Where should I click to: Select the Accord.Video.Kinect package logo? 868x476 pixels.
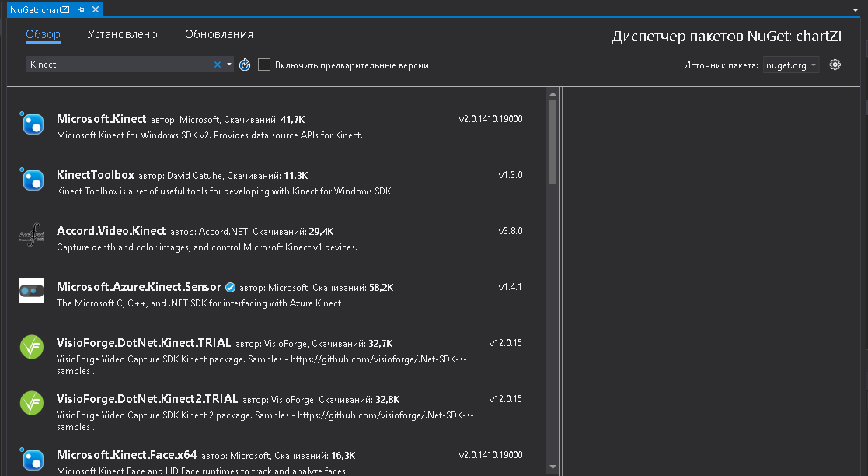point(32,236)
